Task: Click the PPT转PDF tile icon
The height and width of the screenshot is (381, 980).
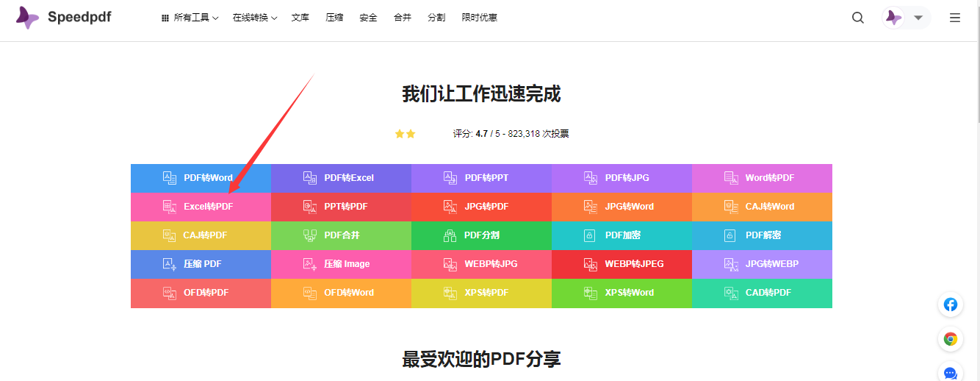Action: (309, 207)
